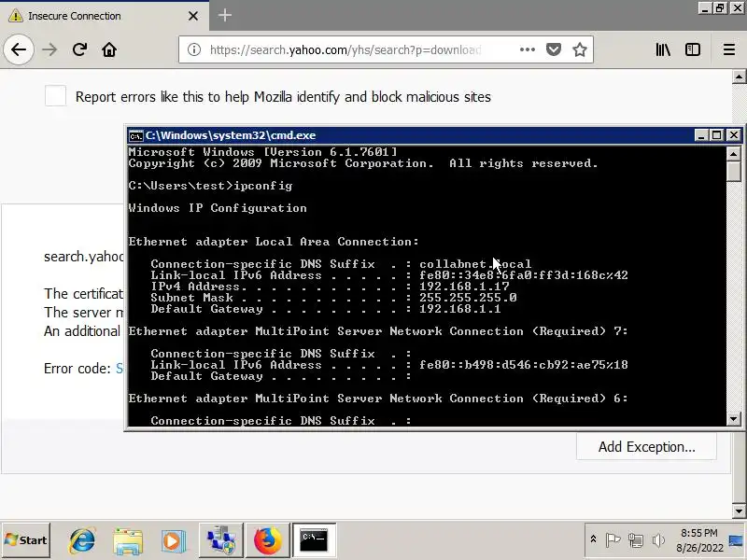Open Windows Explorer folder on taskbar
747x560 pixels.
point(128,540)
